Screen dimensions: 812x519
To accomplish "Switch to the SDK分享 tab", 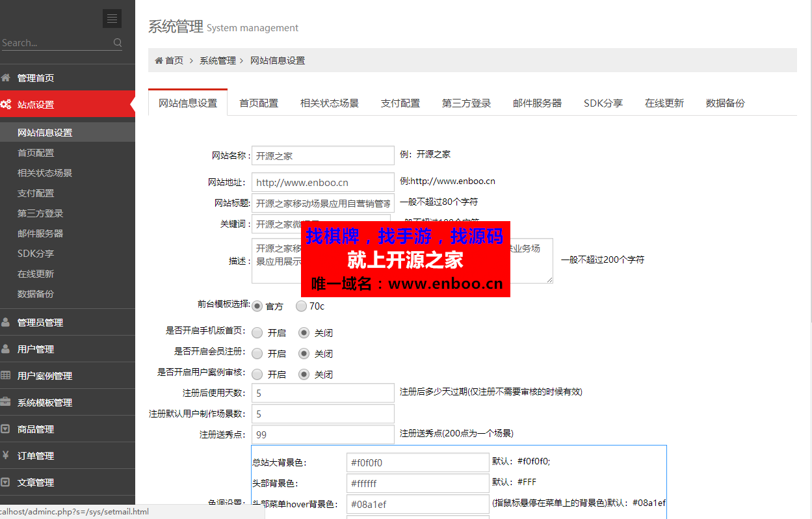I will [x=603, y=103].
